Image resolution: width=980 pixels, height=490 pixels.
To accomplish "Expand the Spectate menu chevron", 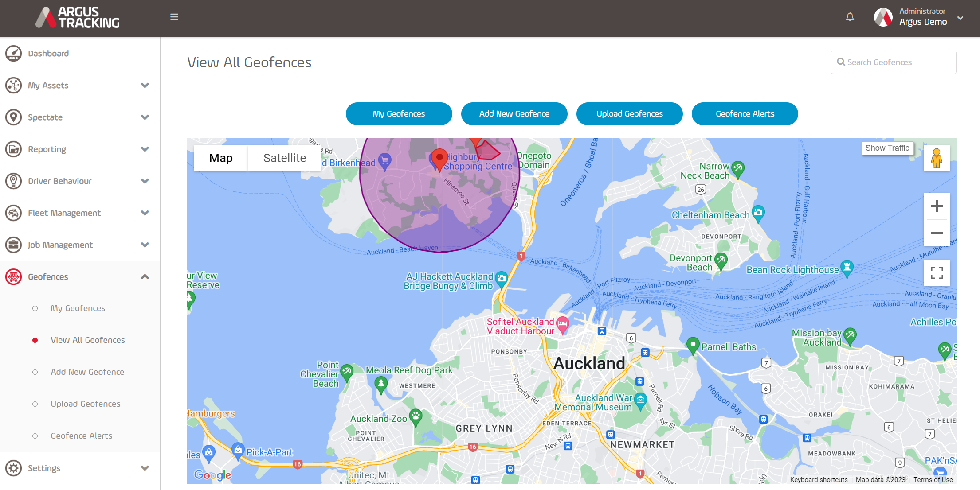I will point(145,117).
